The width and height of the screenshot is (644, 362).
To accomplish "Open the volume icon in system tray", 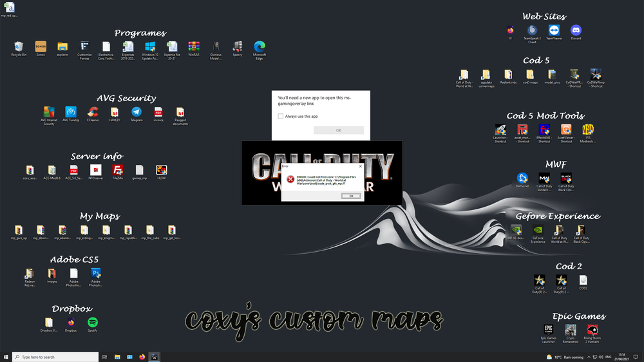I will click(x=601, y=357).
